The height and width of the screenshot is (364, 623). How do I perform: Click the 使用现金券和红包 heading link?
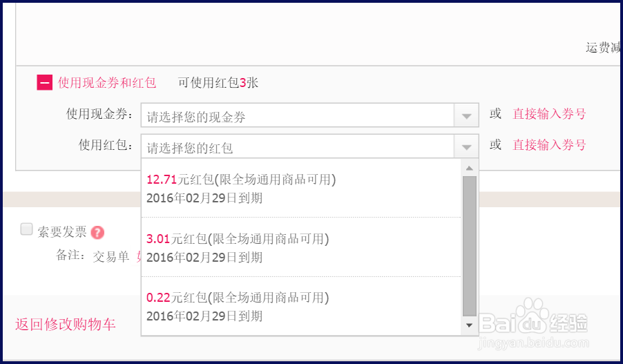click(107, 83)
